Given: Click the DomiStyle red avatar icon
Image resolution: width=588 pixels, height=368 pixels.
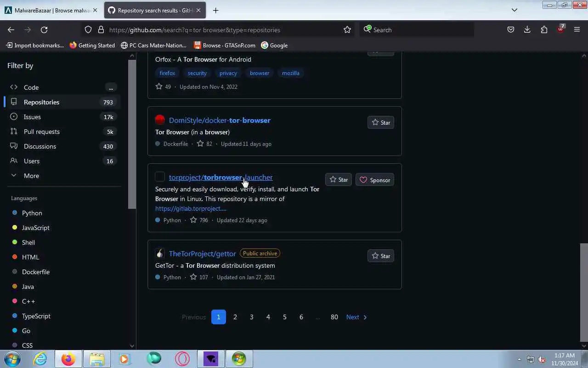Looking at the screenshot, I should [160, 120].
